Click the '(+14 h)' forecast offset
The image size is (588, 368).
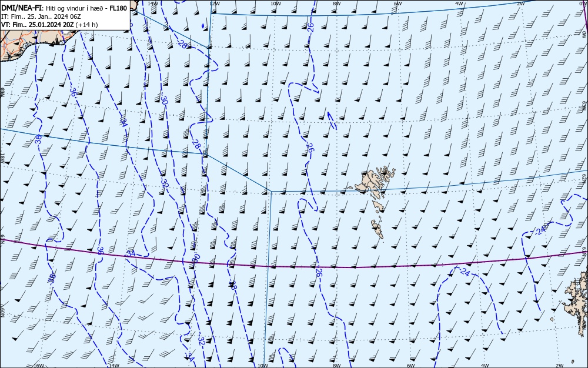click(x=86, y=25)
